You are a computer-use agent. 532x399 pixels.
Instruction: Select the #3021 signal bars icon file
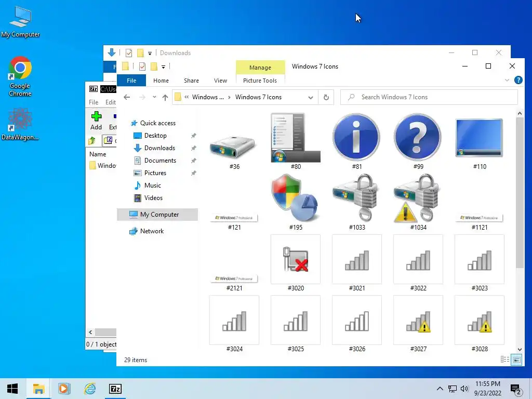(356, 263)
